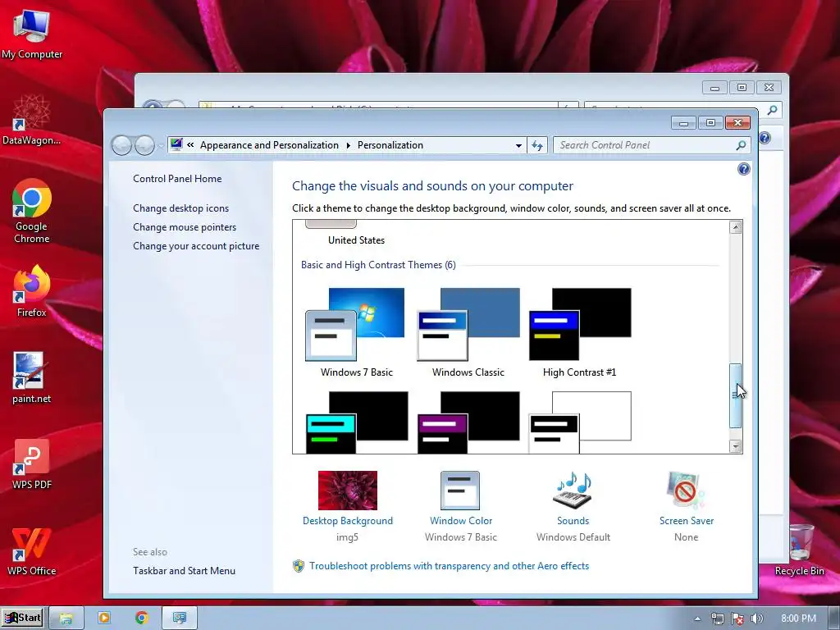Select the High Contrast White theme

(580, 422)
